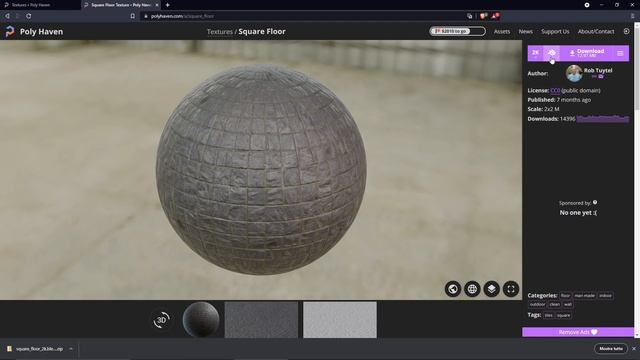Toggle the wireframe grid globe icon
Screen dimensions: 640x360
(x=472, y=289)
